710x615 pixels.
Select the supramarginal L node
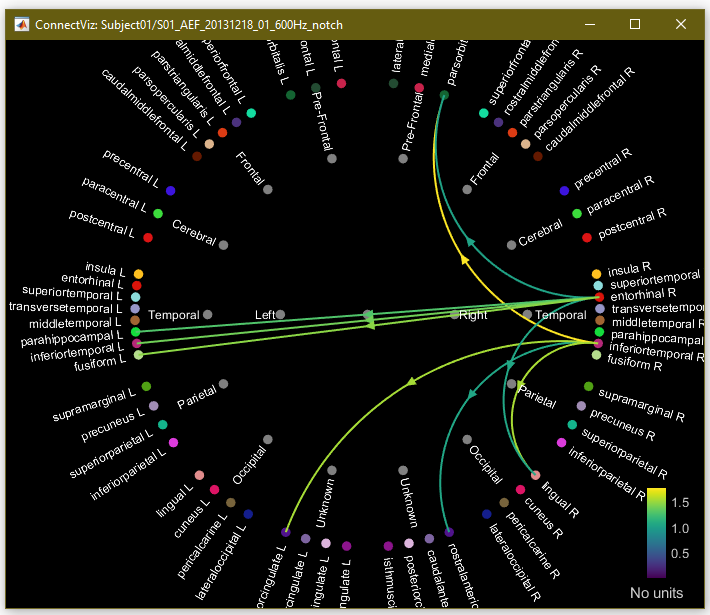[x=146, y=386]
